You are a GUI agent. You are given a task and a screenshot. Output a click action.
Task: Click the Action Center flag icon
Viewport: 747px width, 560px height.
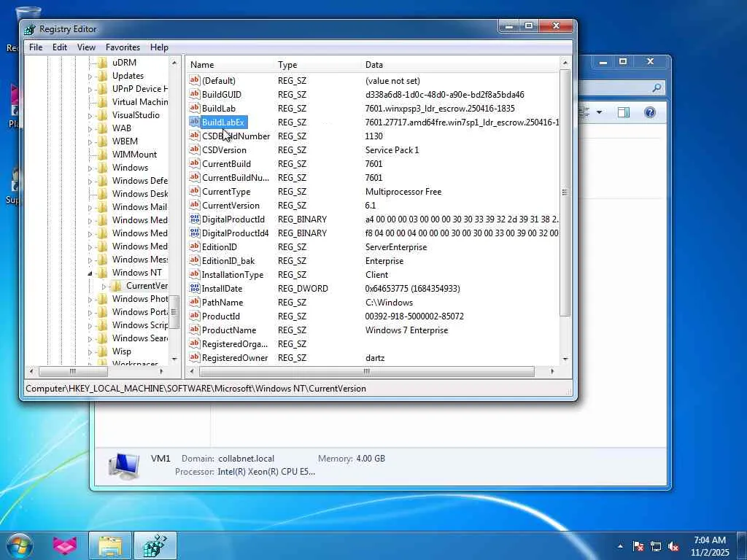(638, 546)
